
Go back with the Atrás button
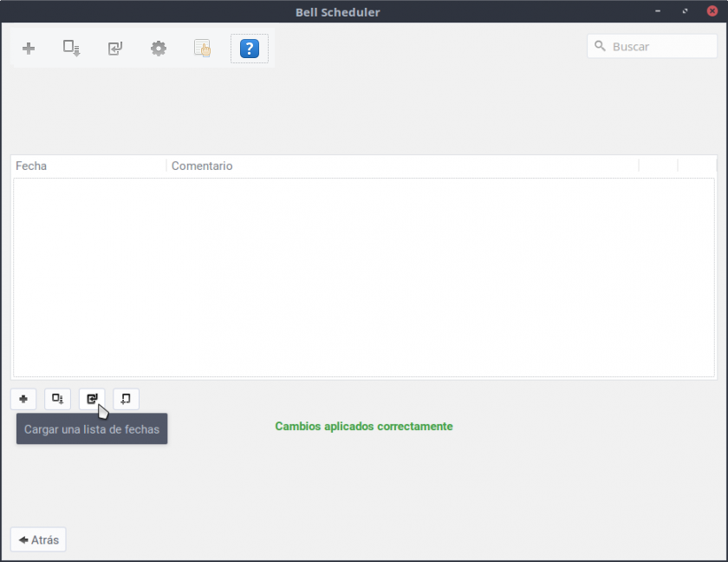pos(38,539)
